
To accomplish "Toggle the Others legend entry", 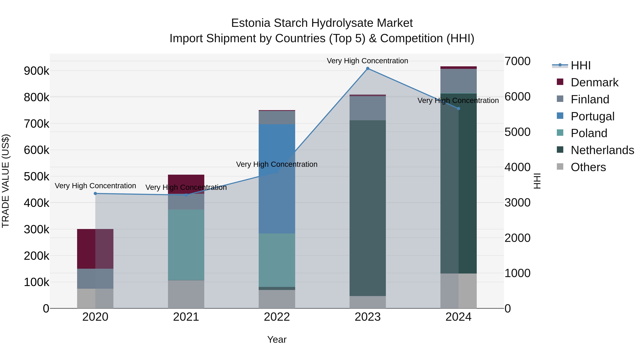I will (581, 167).
